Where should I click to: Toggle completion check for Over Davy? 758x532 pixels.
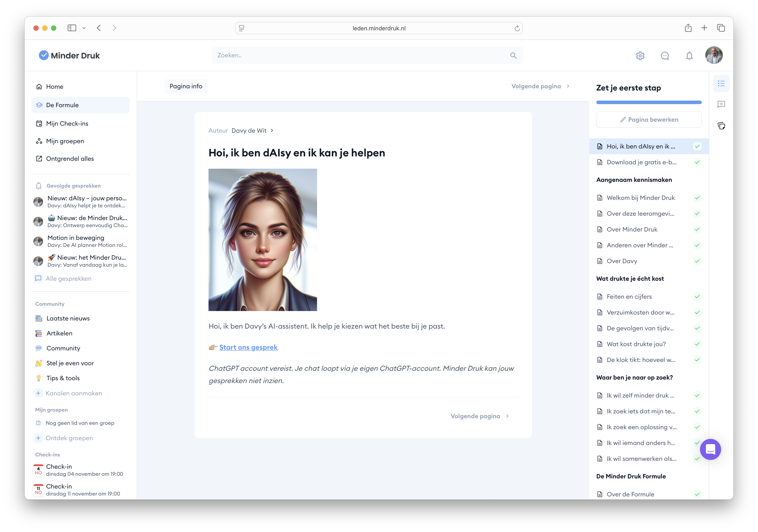pos(697,261)
